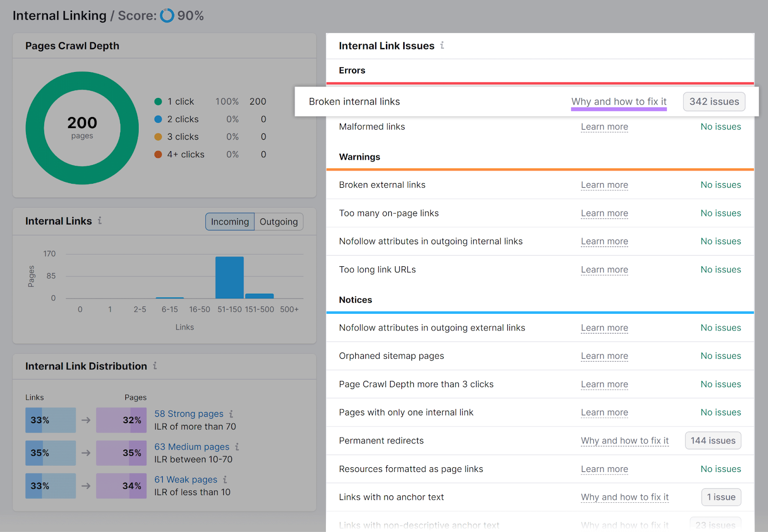Open Learn more for Malformed links
The image size is (768, 532).
click(x=604, y=127)
